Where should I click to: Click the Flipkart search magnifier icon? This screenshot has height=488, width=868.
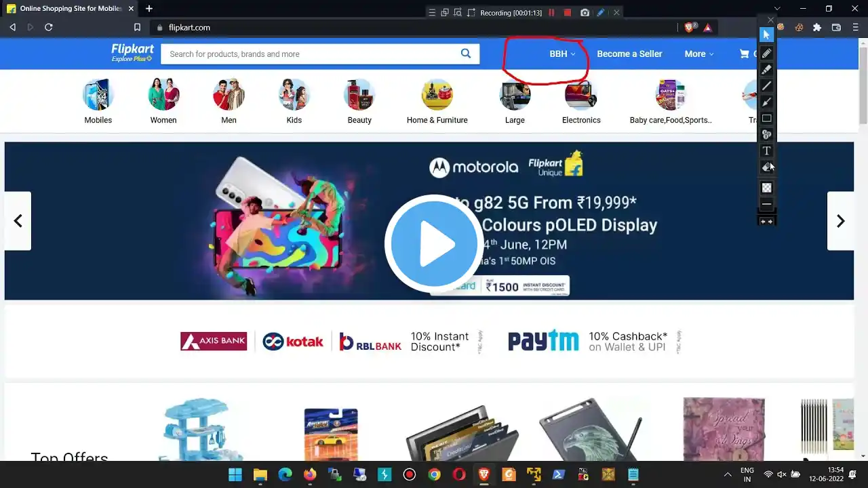(x=466, y=54)
